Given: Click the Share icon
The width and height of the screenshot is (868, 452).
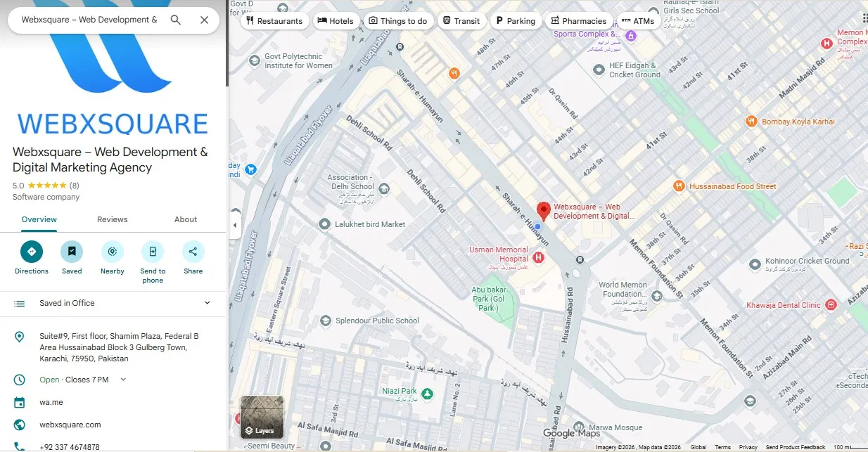Looking at the screenshot, I should click(x=193, y=252).
